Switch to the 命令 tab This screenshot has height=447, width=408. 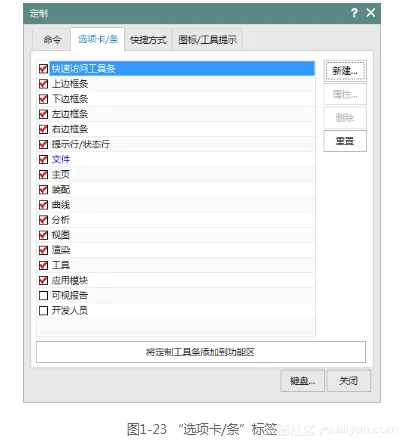point(52,40)
